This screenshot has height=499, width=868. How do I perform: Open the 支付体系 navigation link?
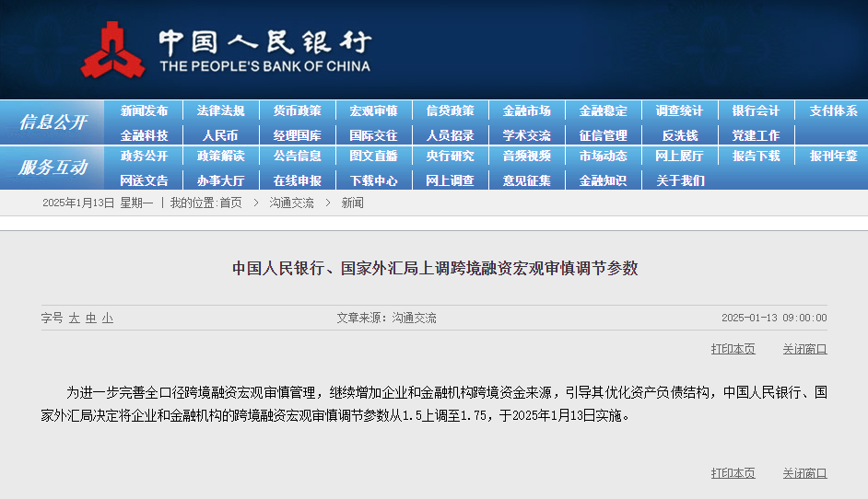tap(833, 110)
